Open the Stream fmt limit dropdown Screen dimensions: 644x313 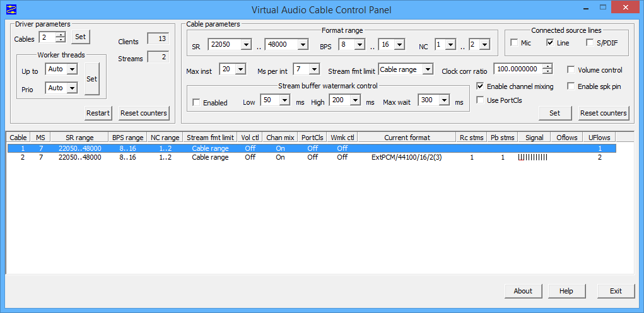428,69
